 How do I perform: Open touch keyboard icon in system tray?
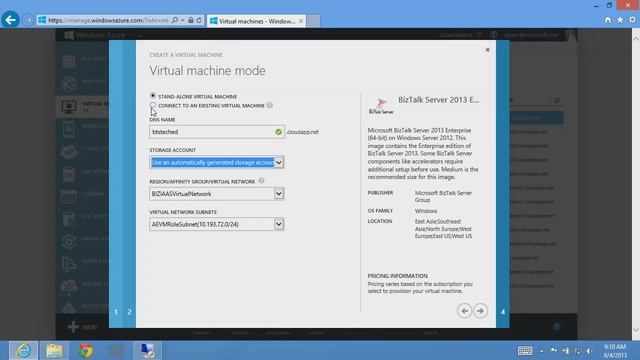[x=525, y=351]
